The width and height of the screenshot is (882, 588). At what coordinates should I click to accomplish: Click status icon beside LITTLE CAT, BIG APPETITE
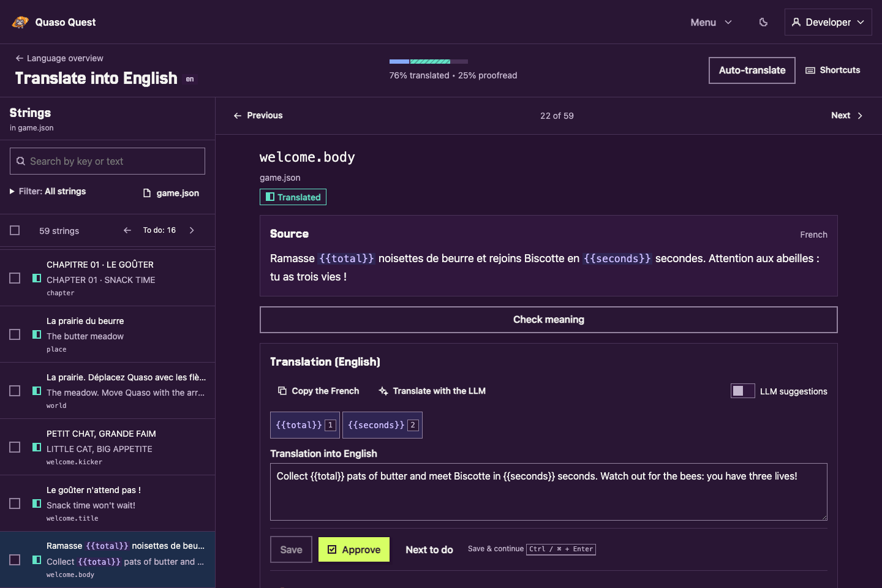[37, 447]
